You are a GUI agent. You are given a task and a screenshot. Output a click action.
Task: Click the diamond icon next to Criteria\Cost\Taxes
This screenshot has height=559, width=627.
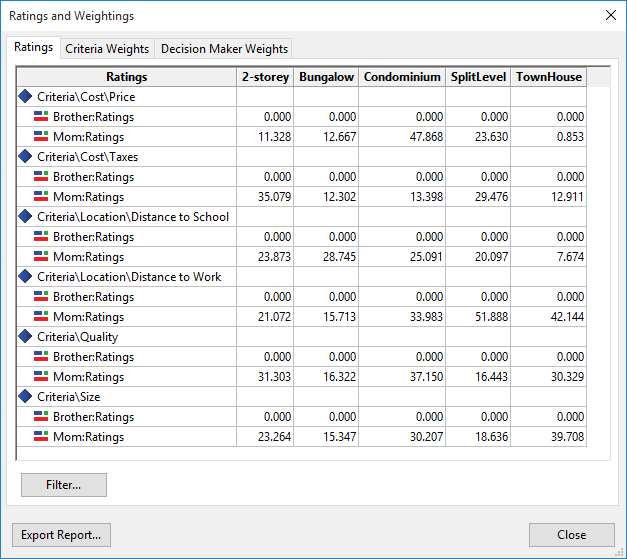26,157
